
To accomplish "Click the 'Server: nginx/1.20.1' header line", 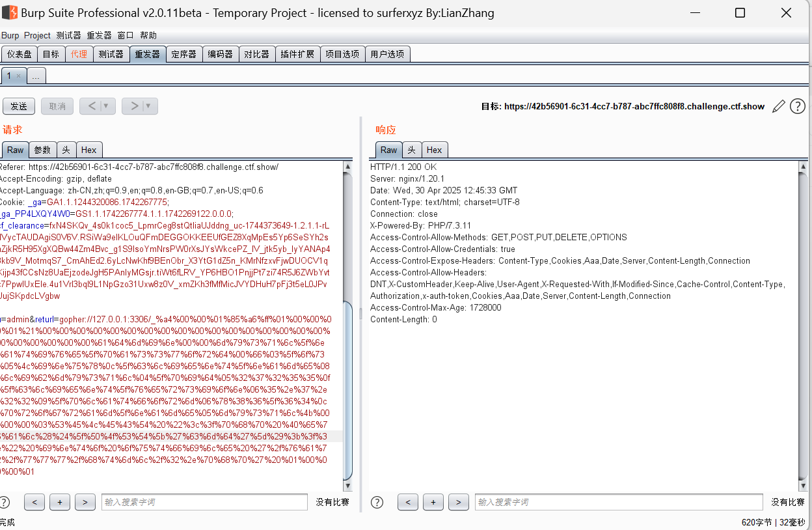I will coord(407,179).
